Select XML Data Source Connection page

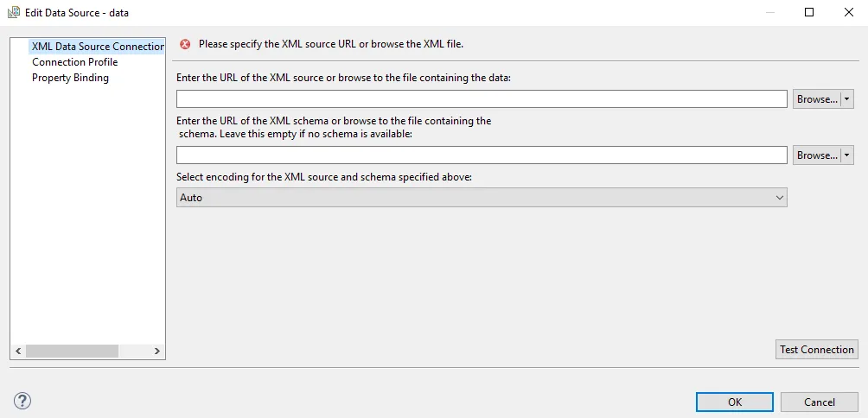pyautogui.click(x=97, y=47)
